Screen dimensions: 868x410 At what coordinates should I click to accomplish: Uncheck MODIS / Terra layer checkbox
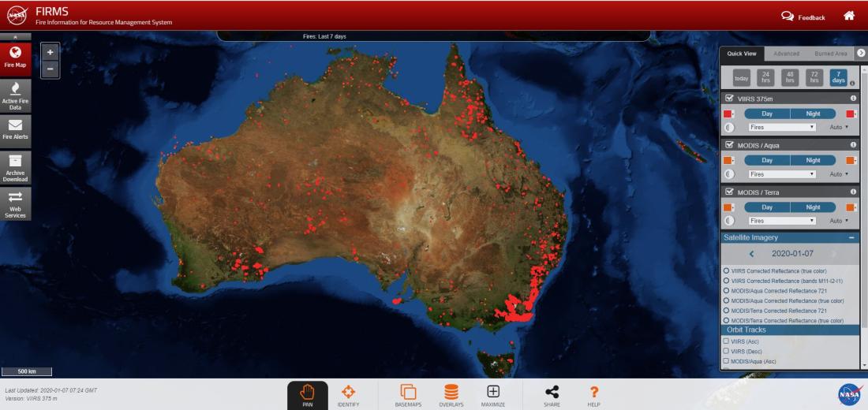point(729,192)
